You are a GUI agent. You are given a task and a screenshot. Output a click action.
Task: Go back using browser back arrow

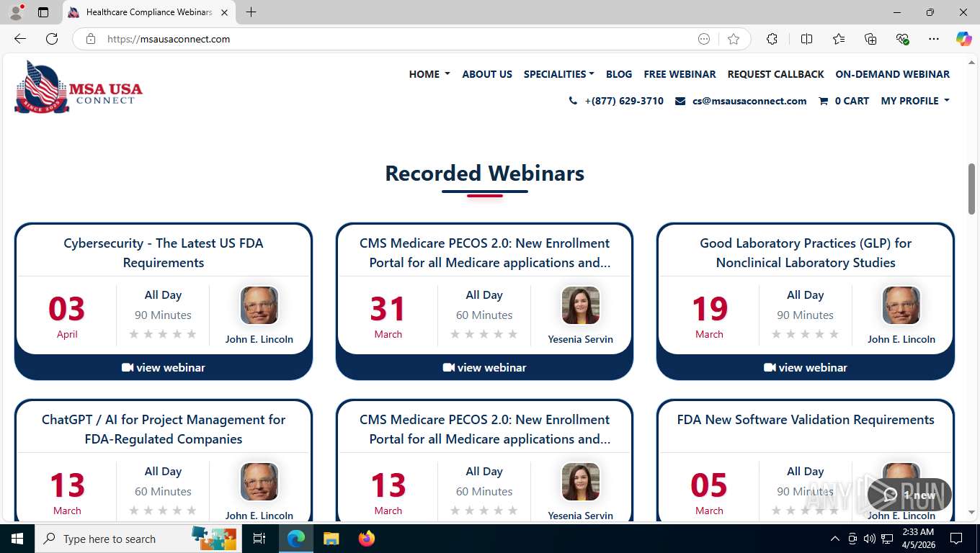tap(20, 39)
